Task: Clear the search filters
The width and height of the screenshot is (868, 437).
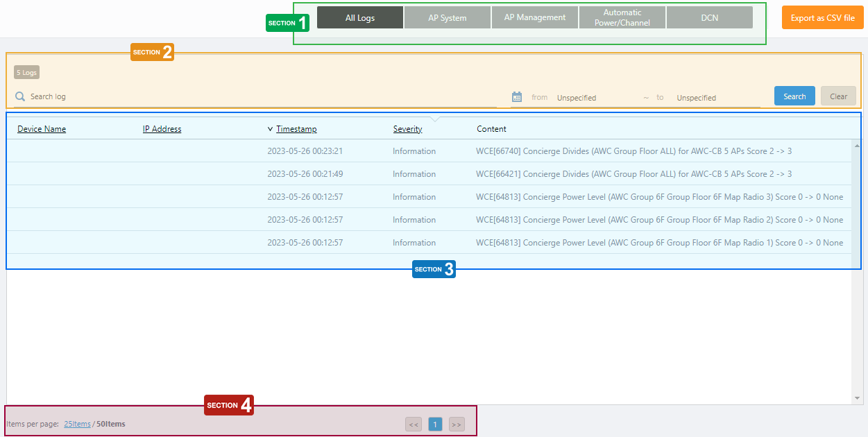Action: pos(838,96)
